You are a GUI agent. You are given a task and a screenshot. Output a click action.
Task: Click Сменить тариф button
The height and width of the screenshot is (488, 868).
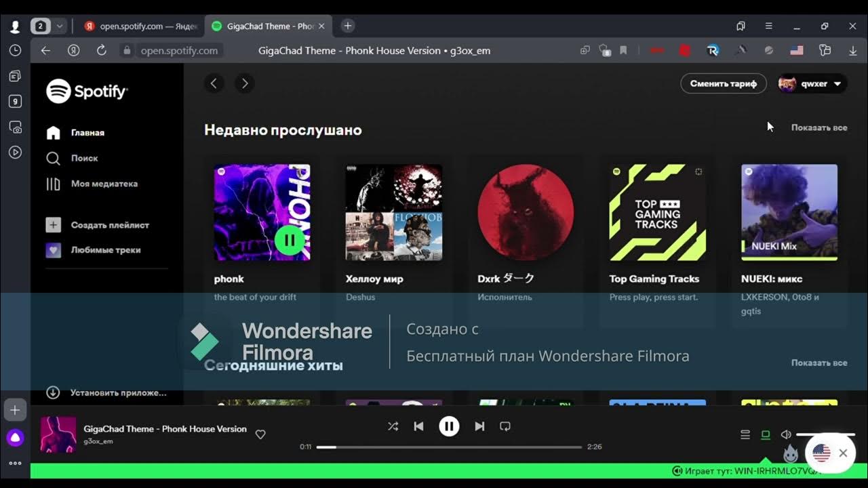pyautogui.click(x=724, y=83)
